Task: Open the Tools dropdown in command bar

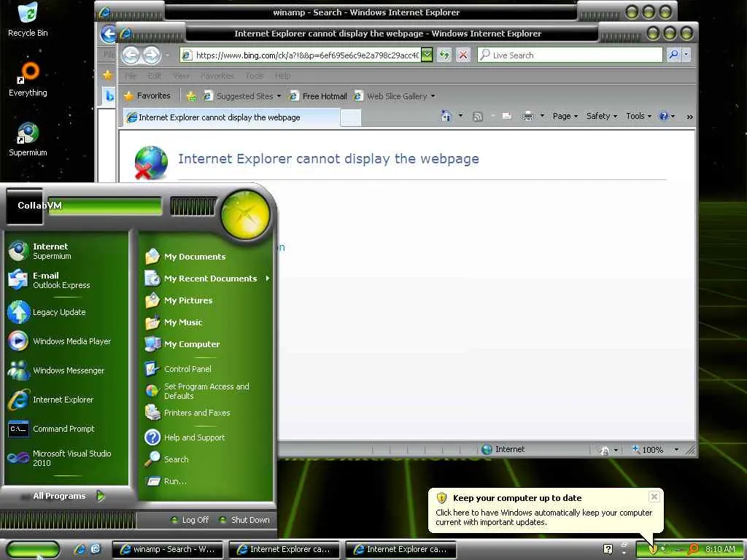Action: point(638,116)
